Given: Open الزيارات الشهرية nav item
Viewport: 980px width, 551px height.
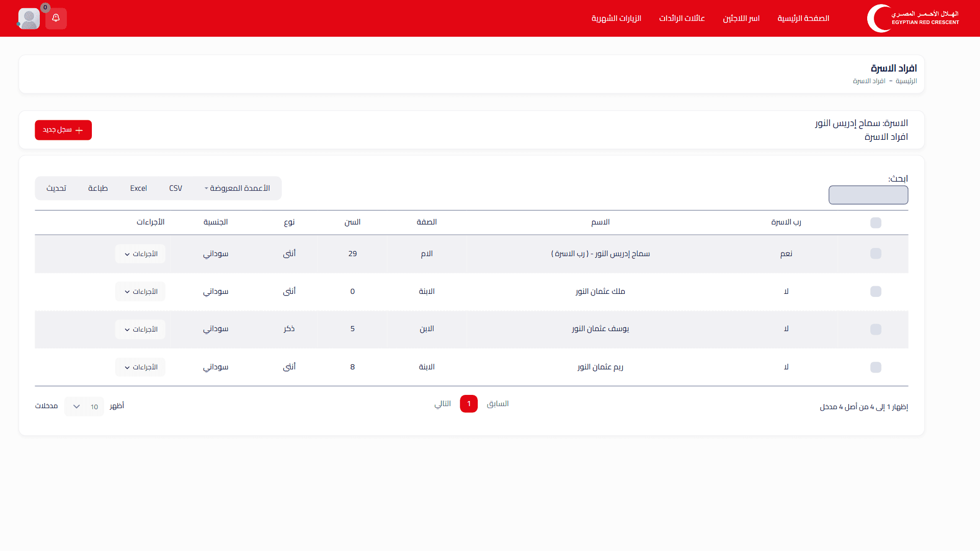Looking at the screenshot, I should [x=617, y=18].
